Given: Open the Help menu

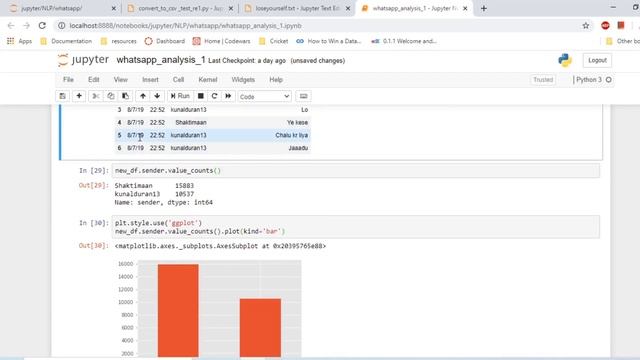Looking at the screenshot, I should point(276,80).
